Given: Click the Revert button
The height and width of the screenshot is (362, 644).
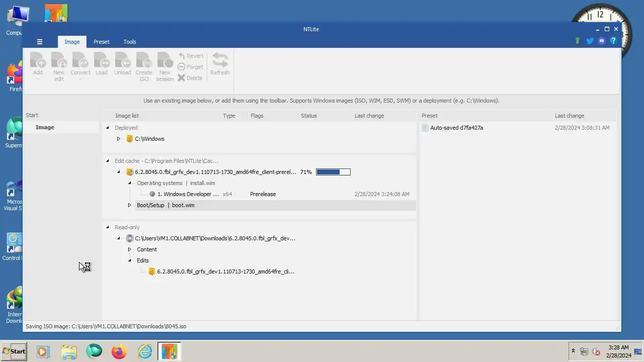Looking at the screenshot, I should tap(191, 56).
